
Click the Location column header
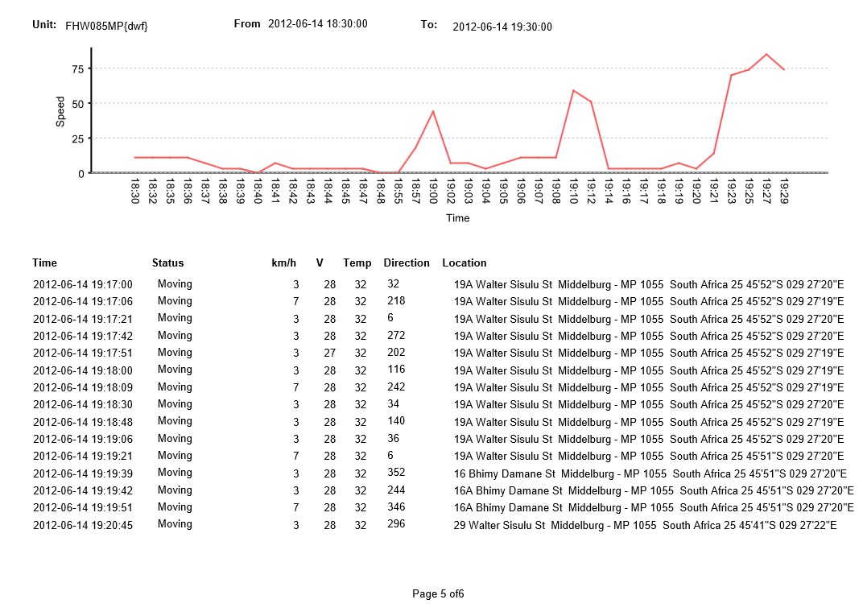pos(465,263)
